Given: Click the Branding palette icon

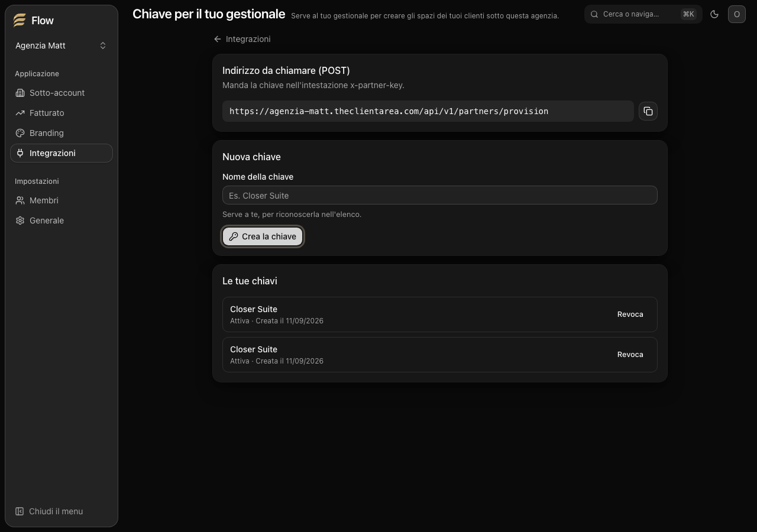Looking at the screenshot, I should (x=20, y=133).
